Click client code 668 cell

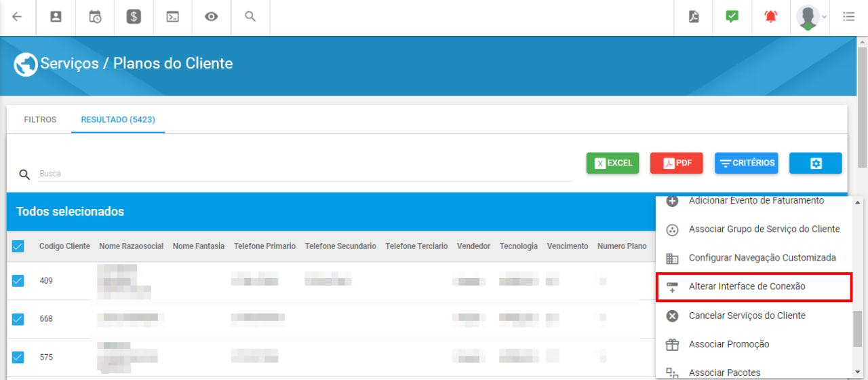(46, 319)
